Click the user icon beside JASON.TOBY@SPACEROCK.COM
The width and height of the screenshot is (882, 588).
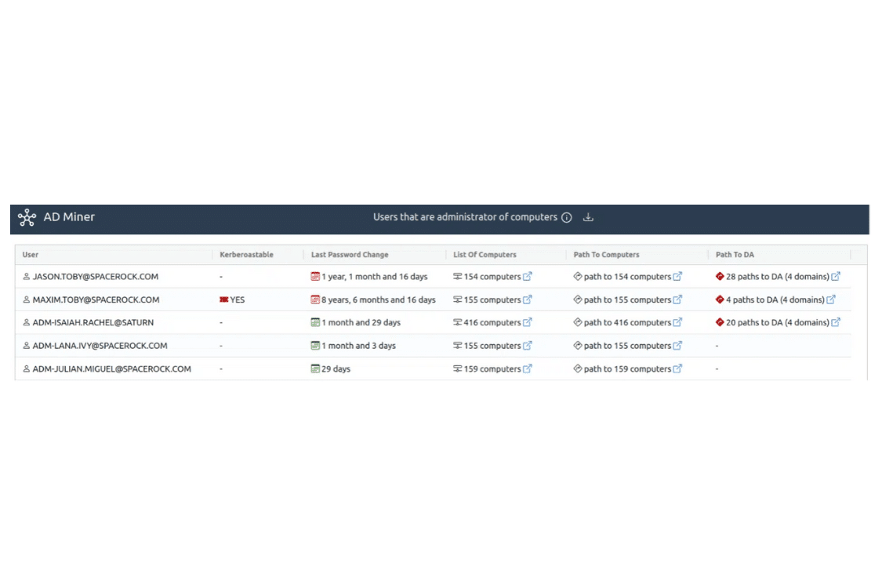pyautogui.click(x=26, y=276)
